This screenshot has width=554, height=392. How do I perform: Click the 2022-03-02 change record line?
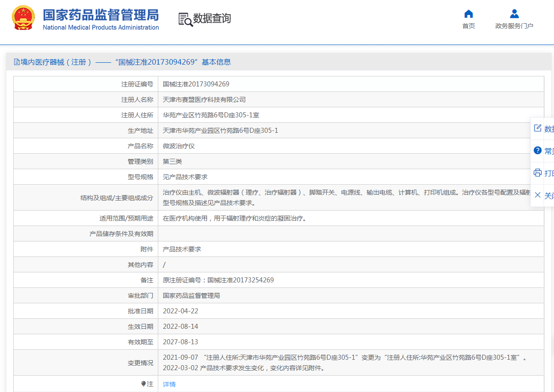click(243, 368)
